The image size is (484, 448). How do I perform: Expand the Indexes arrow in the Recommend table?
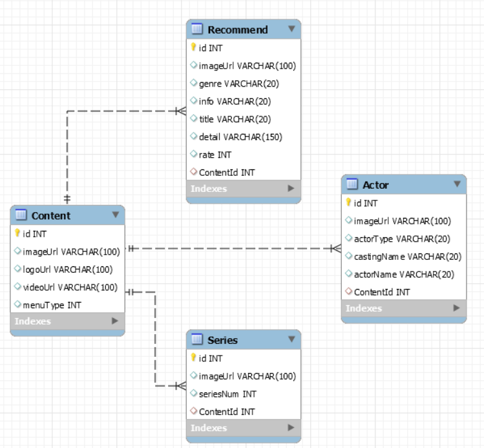[x=291, y=188]
